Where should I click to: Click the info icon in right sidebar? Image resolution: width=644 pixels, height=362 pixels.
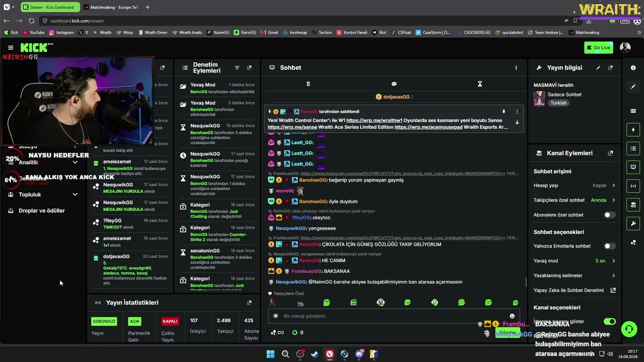click(x=633, y=68)
